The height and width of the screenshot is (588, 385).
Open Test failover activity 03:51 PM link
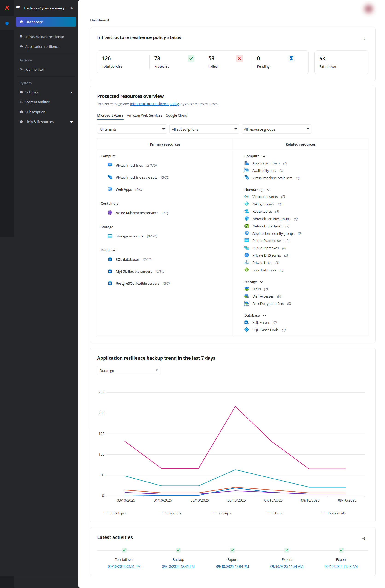(124, 566)
